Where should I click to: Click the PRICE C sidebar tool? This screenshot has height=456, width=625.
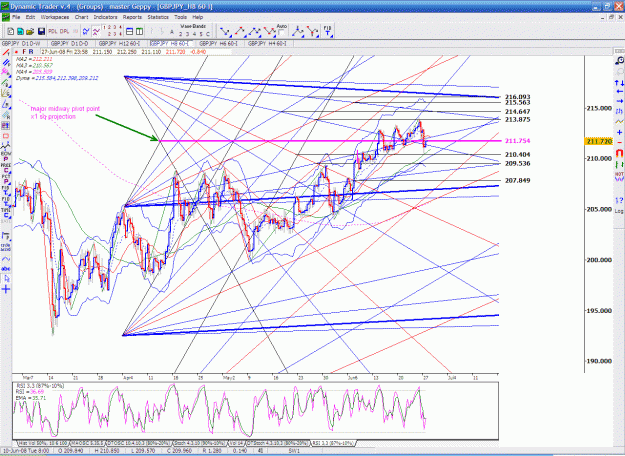click(x=6, y=165)
